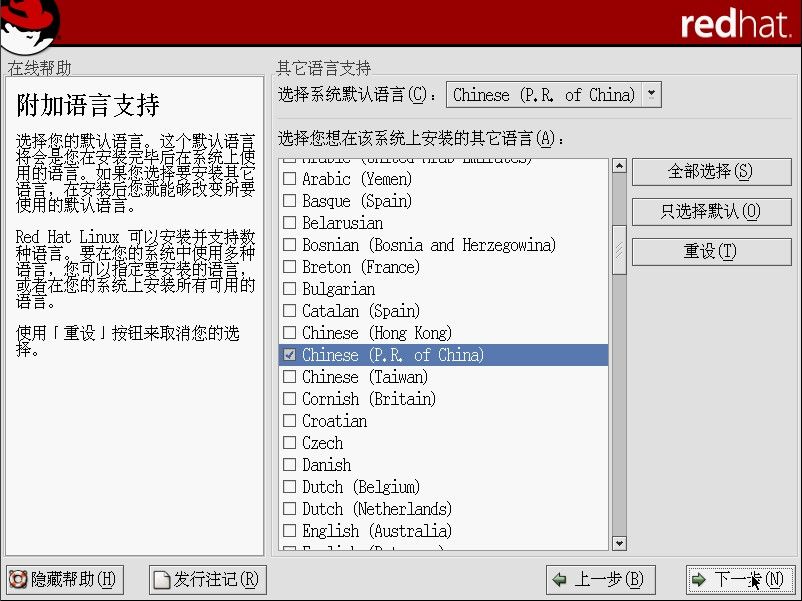
Task: Click the Red Hat shadowman logo
Action: (x=29, y=26)
